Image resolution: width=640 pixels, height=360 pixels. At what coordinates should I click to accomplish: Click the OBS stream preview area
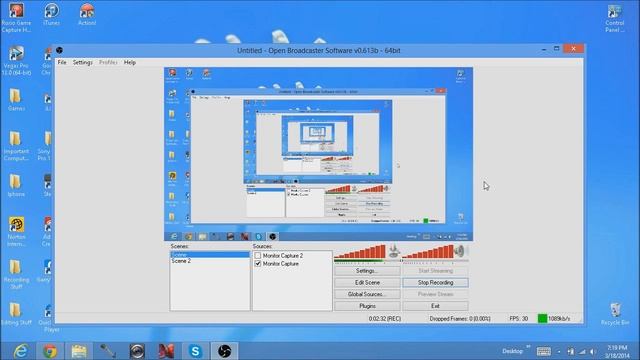[318, 154]
